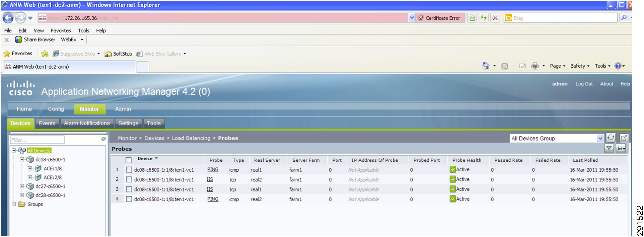Click the Print icon in command bar
This screenshot has width=644, height=237.
point(535,66)
